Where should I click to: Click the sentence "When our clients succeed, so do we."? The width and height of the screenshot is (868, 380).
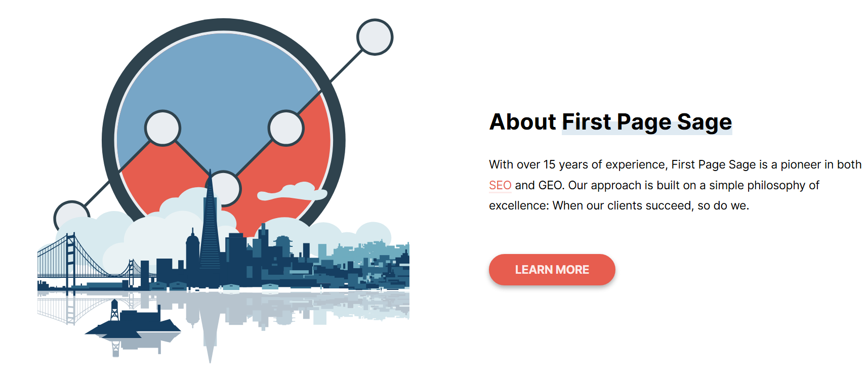click(651, 205)
